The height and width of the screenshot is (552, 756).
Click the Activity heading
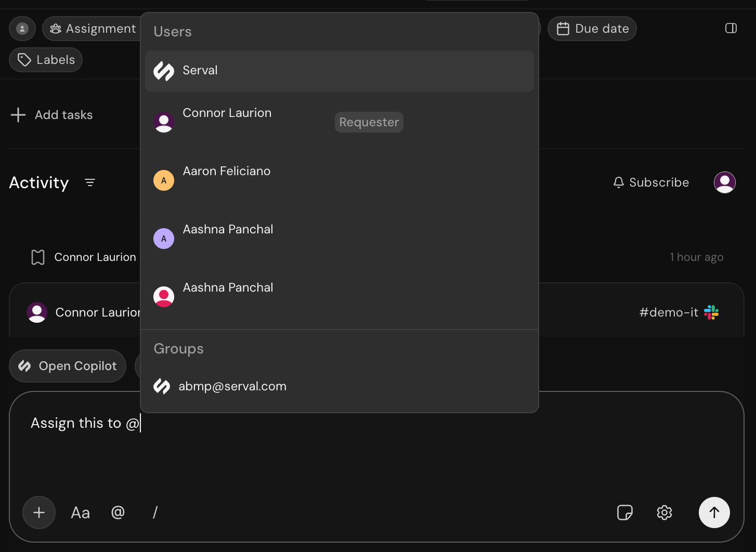(x=39, y=182)
